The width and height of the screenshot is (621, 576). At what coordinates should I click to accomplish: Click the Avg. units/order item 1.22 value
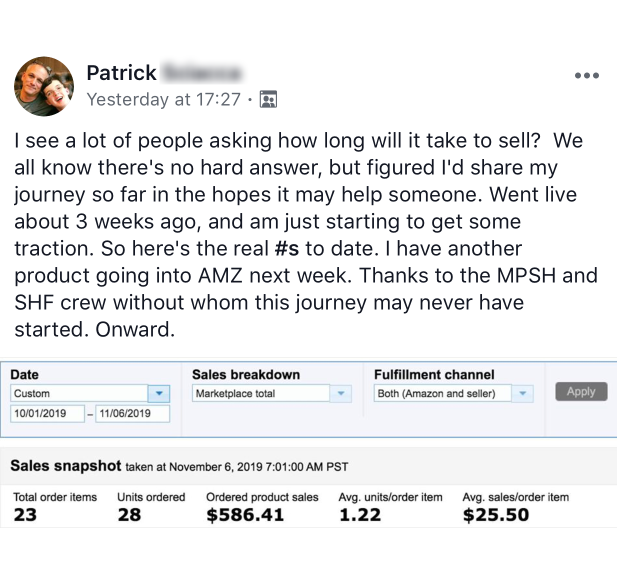[359, 516]
